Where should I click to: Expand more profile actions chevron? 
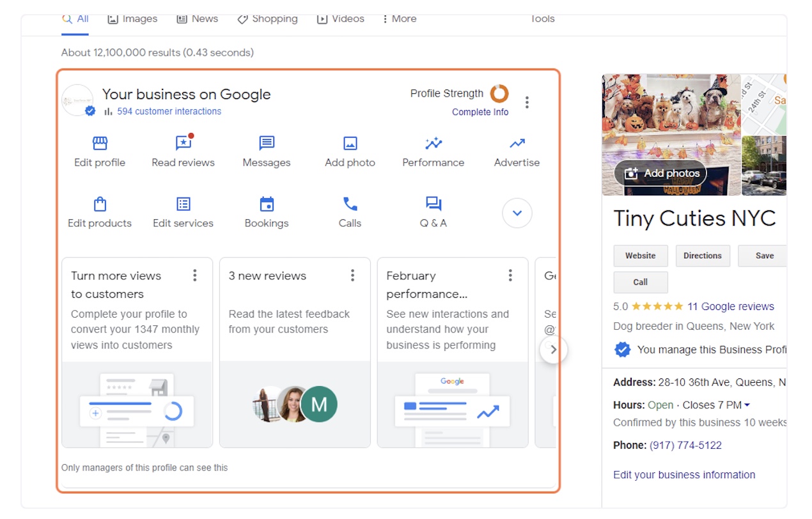(517, 213)
